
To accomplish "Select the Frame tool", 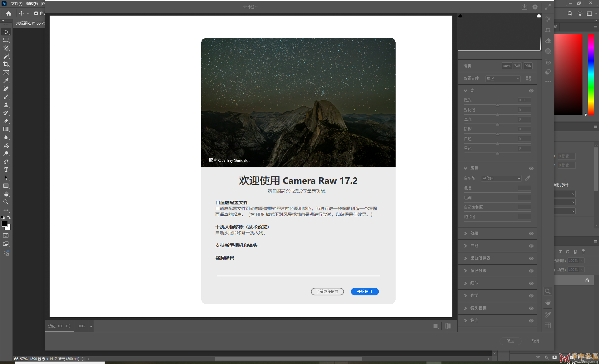I will [6, 72].
